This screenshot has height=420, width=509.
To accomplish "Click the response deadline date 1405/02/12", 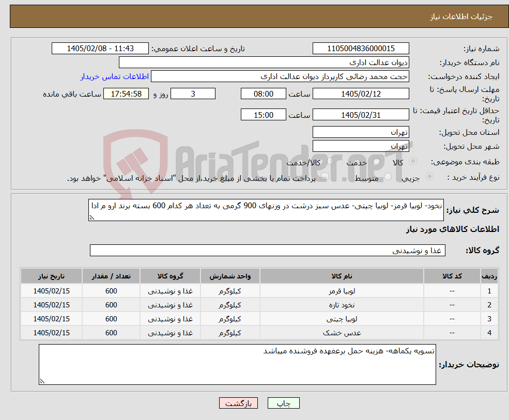I will point(361,94).
